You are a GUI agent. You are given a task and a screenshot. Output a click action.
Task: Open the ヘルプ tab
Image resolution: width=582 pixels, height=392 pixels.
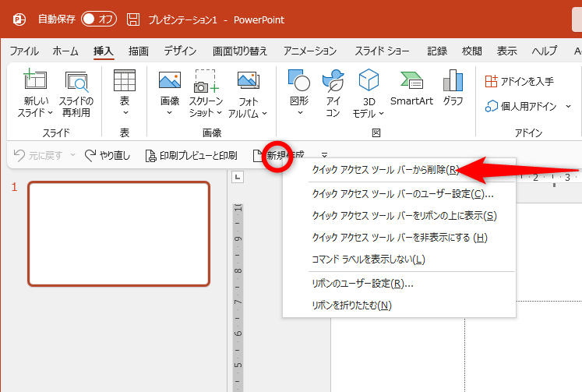click(x=544, y=51)
